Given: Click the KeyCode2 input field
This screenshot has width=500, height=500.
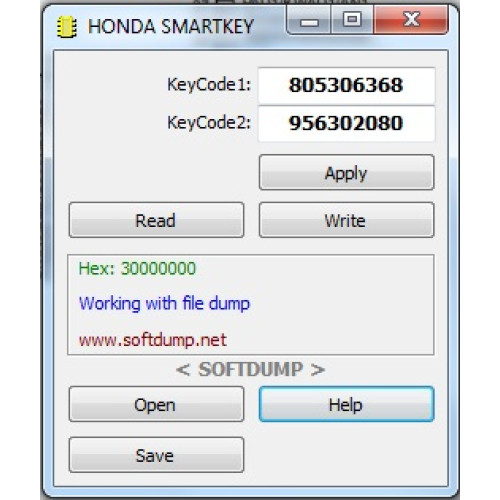Looking at the screenshot, I should click(346, 124).
